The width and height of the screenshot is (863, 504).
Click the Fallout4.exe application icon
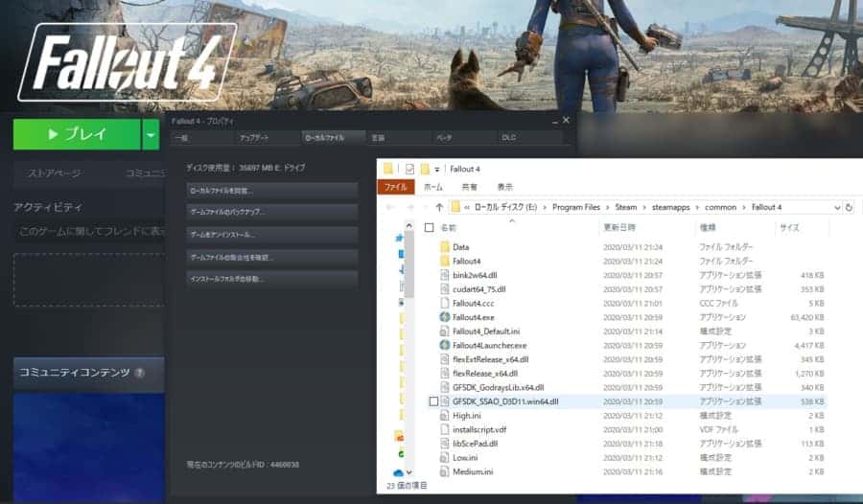pos(445,317)
